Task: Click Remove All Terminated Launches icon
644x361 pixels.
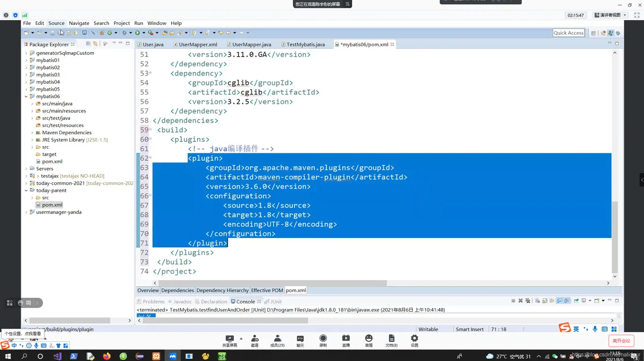Action: click(x=527, y=301)
